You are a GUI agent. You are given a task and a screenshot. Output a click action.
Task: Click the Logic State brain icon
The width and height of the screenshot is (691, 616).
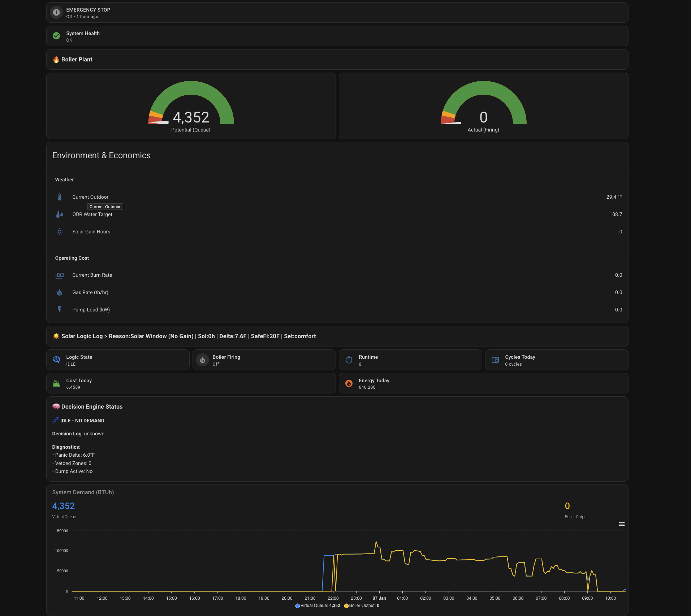pyautogui.click(x=56, y=359)
